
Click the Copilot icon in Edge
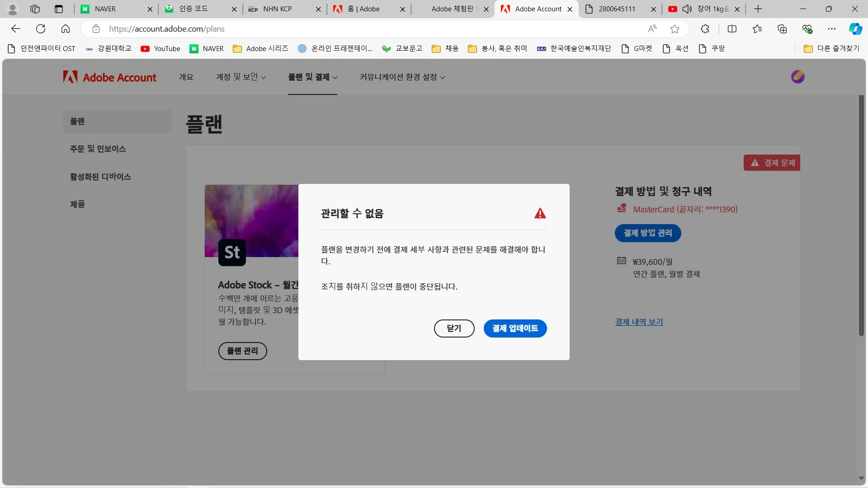(x=855, y=29)
